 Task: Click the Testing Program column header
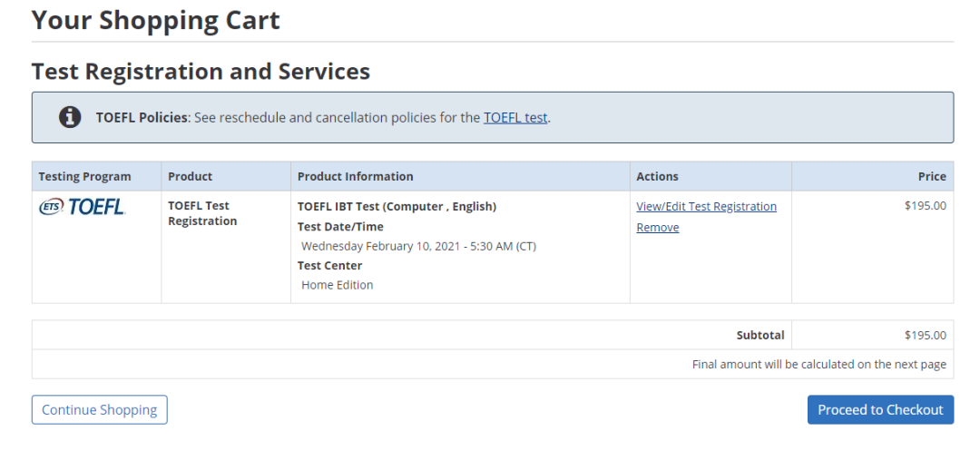coord(84,176)
